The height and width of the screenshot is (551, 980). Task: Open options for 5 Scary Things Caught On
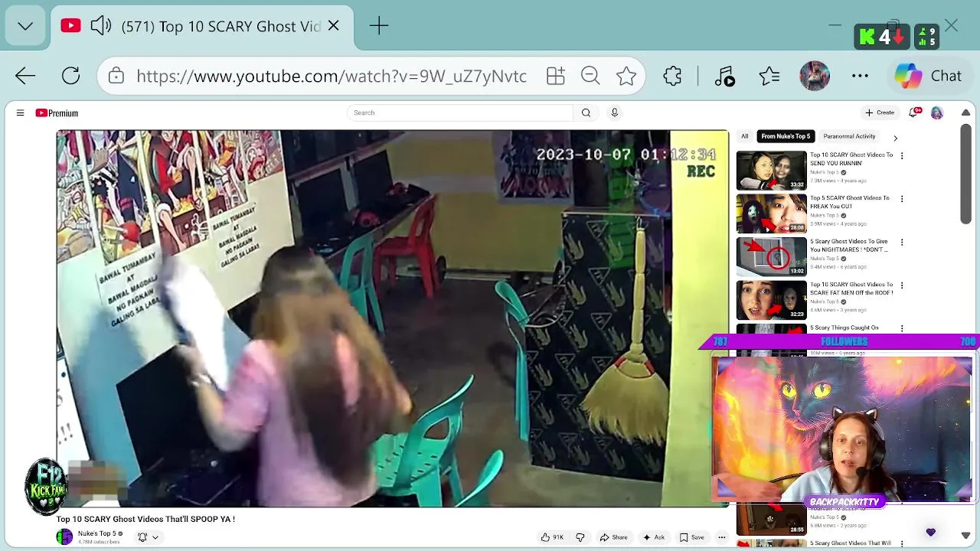tap(901, 328)
